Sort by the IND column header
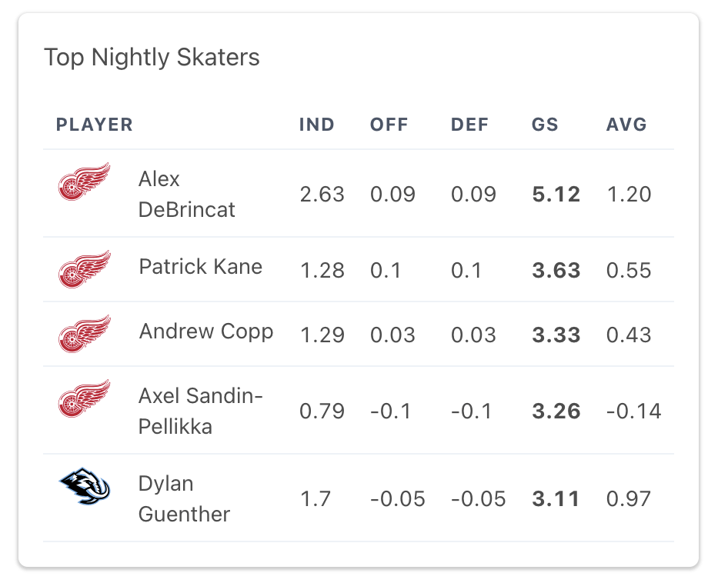The width and height of the screenshot is (728, 583). [x=316, y=125]
